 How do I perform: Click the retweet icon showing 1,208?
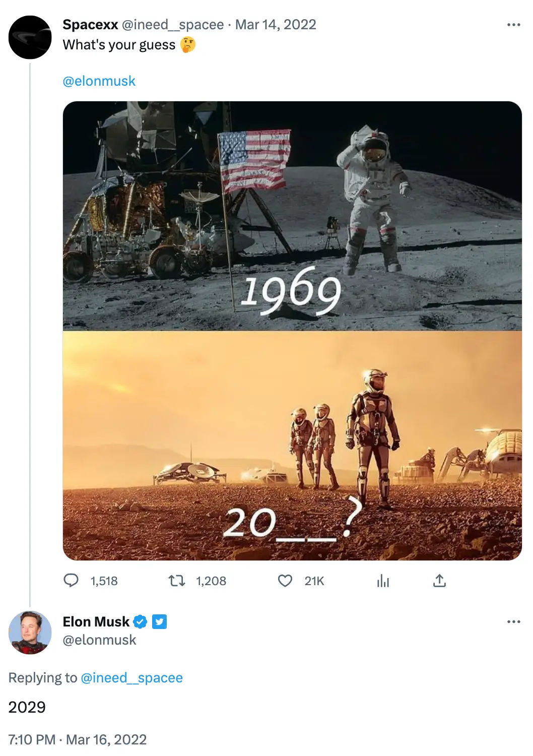pos(177,581)
